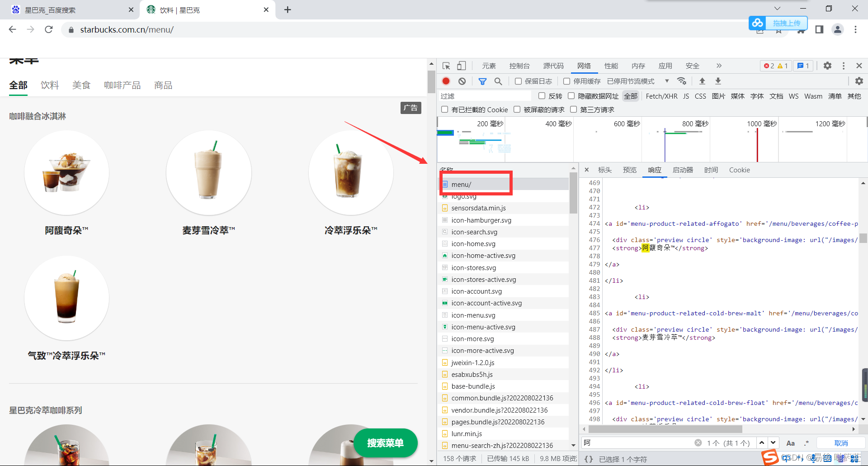This screenshot has width=868, height=466.
Task: Expand more DevTools tabs chevron
Action: (719, 66)
